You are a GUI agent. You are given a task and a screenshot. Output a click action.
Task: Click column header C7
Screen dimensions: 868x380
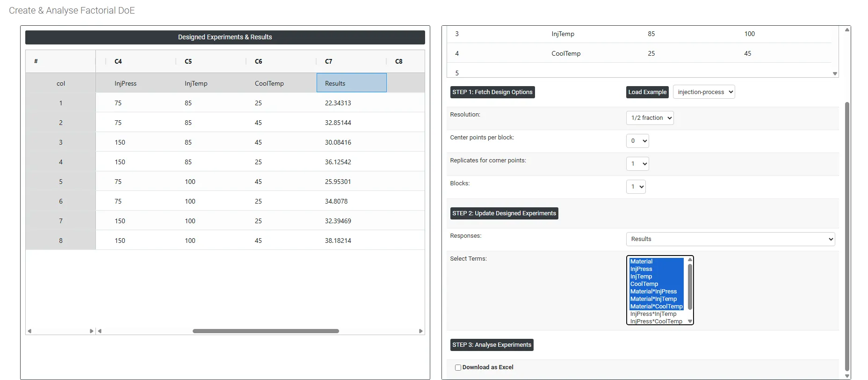click(351, 61)
